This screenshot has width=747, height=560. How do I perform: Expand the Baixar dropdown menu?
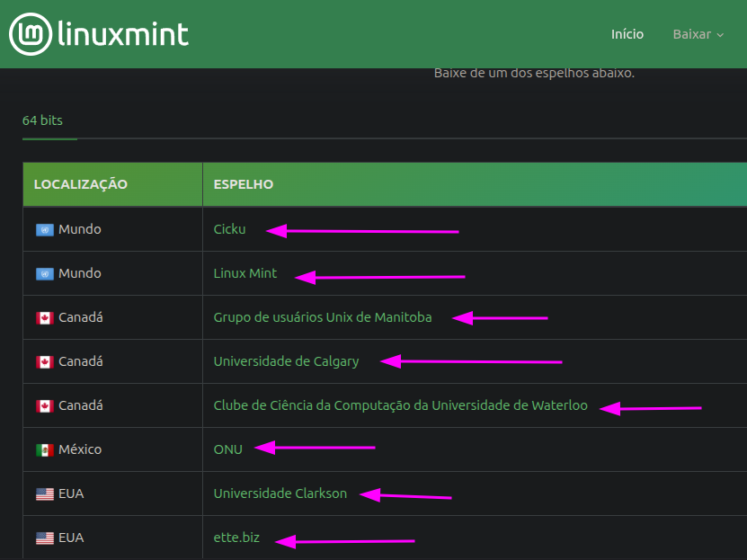698,34
